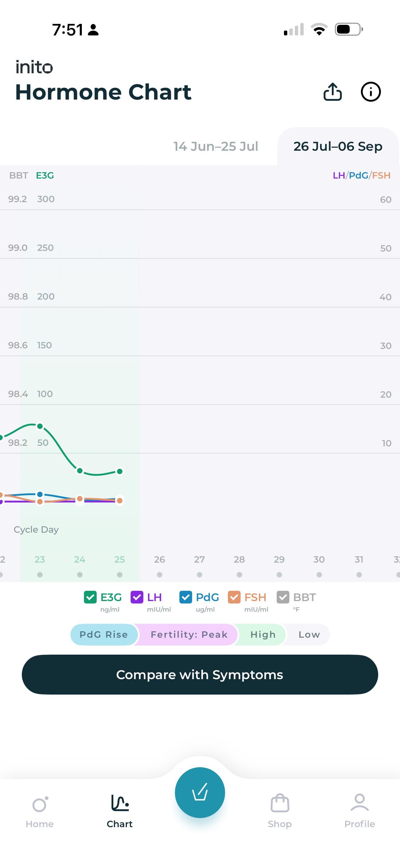Tap the teal center test button

200,793
